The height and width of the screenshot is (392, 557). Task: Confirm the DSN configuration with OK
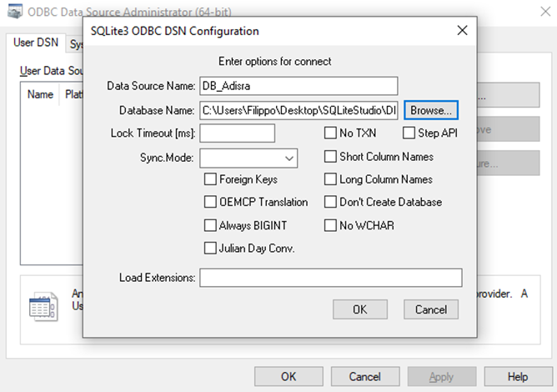click(360, 309)
